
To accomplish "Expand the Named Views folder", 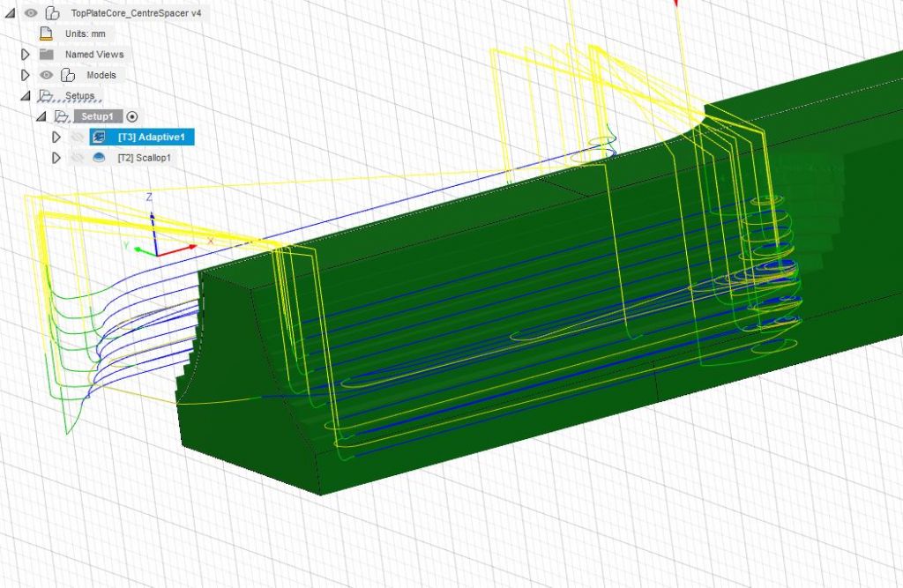I will [26, 54].
